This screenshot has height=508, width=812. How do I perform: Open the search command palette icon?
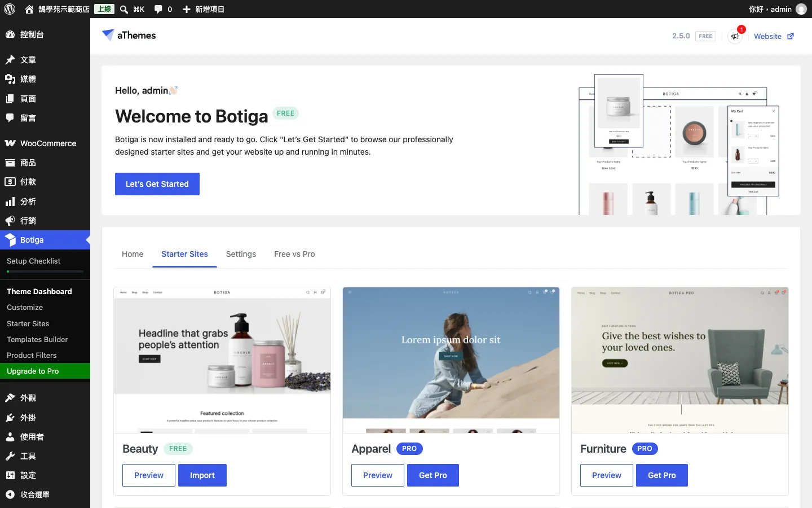[x=124, y=9]
